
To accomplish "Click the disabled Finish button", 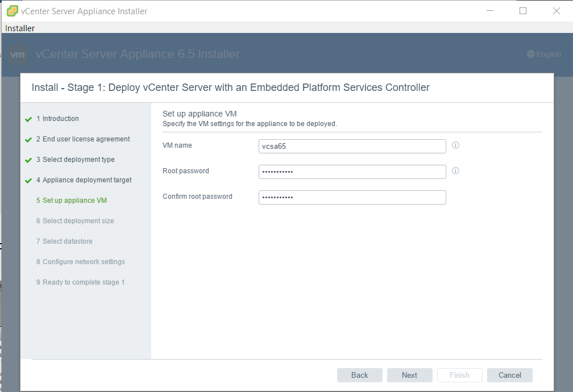I will tap(460, 375).
